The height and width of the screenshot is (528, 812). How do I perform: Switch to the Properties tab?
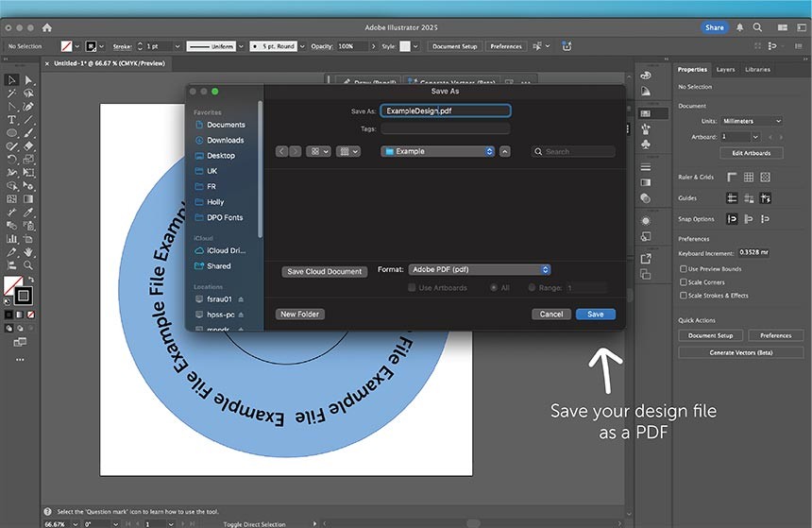click(692, 70)
